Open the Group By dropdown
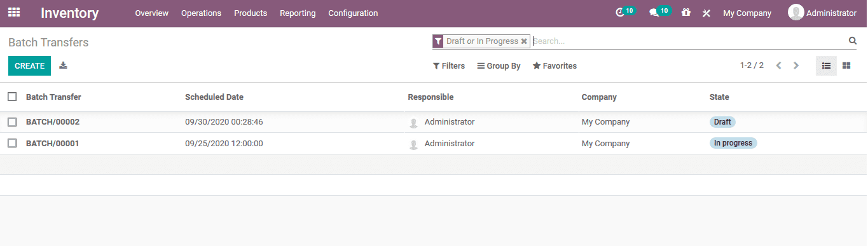Viewport: 868px width, 246px height. tap(499, 66)
